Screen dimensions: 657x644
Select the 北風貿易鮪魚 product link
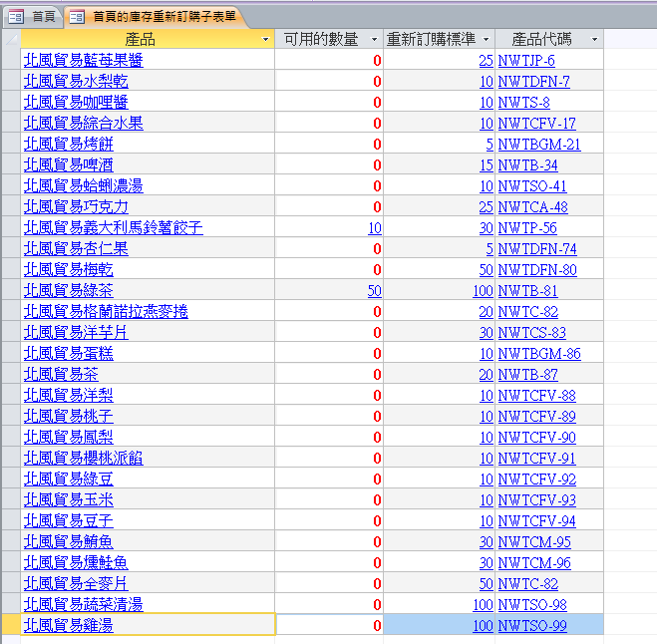[69, 541]
